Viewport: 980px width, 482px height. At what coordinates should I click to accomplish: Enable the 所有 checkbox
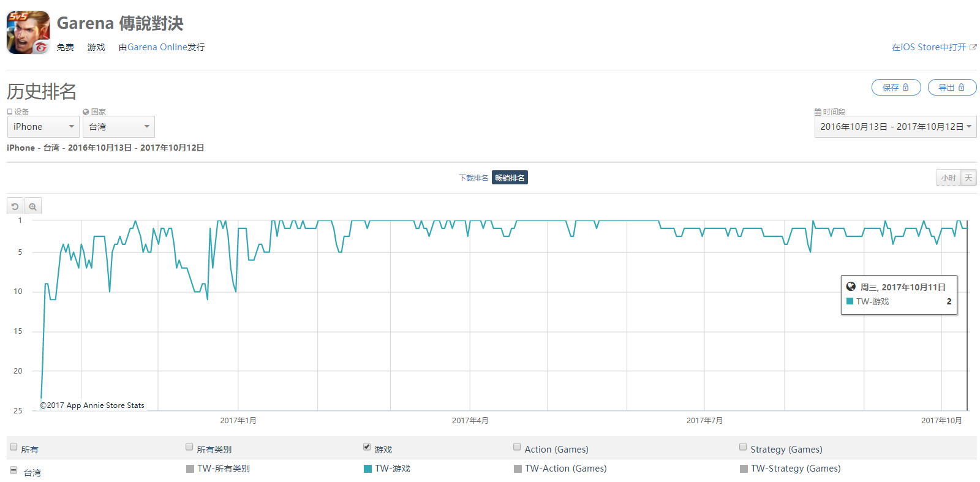[13, 447]
